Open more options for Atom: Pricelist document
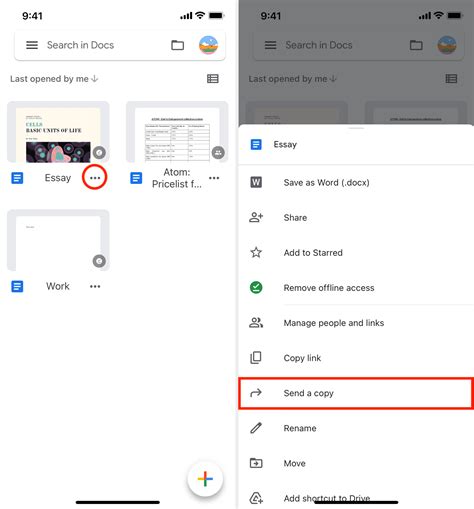 (214, 178)
